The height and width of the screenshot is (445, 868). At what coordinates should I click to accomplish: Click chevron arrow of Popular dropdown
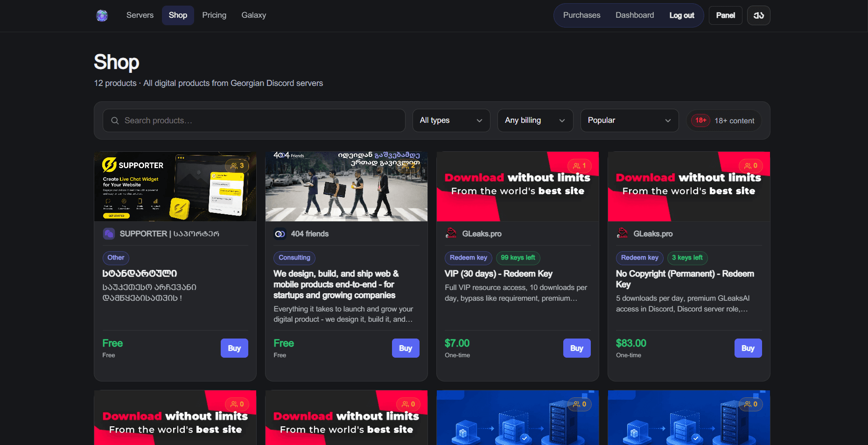(668, 120)
